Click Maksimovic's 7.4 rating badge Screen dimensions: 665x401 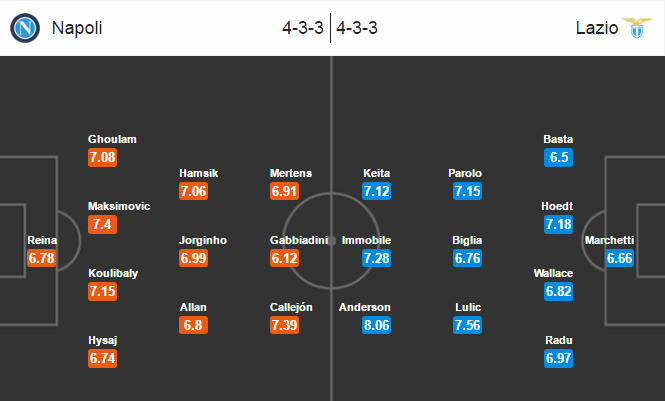point(102,224)
